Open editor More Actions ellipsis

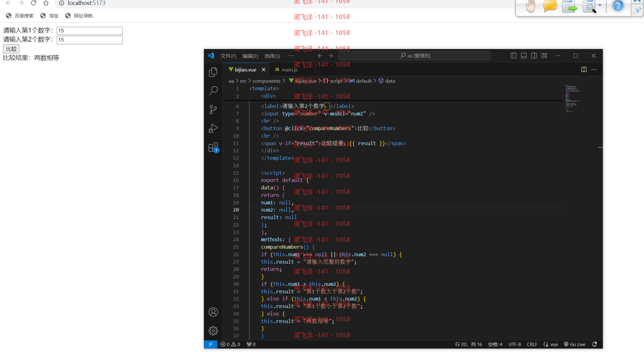[594, 70]
